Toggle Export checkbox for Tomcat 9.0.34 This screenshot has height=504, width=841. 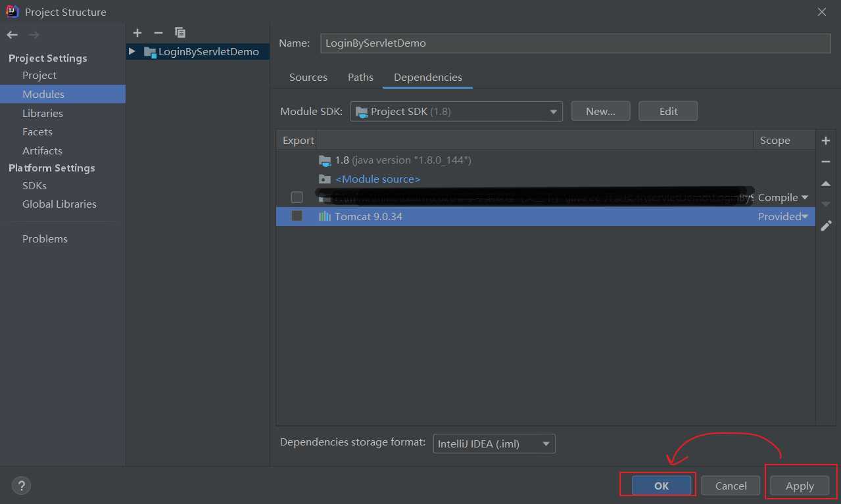(x=297, y=216)
